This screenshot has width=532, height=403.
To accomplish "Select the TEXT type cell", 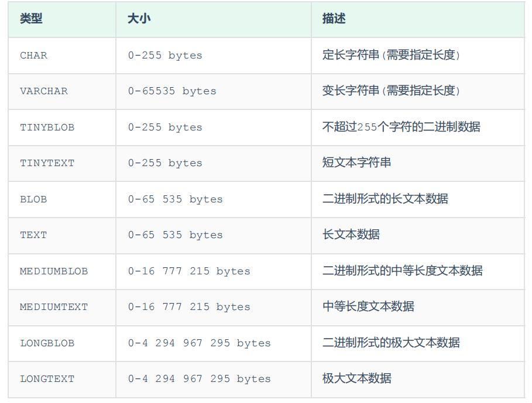I will 33,235.
